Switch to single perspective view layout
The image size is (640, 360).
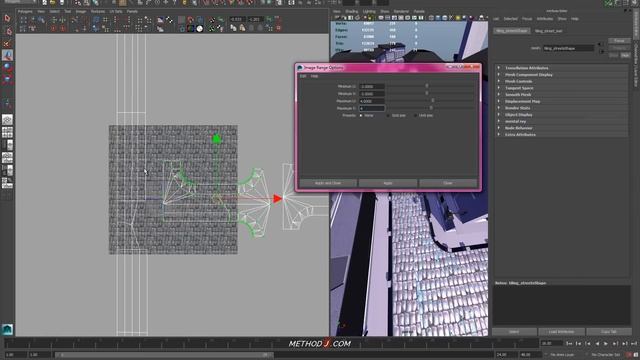[7, 120]
